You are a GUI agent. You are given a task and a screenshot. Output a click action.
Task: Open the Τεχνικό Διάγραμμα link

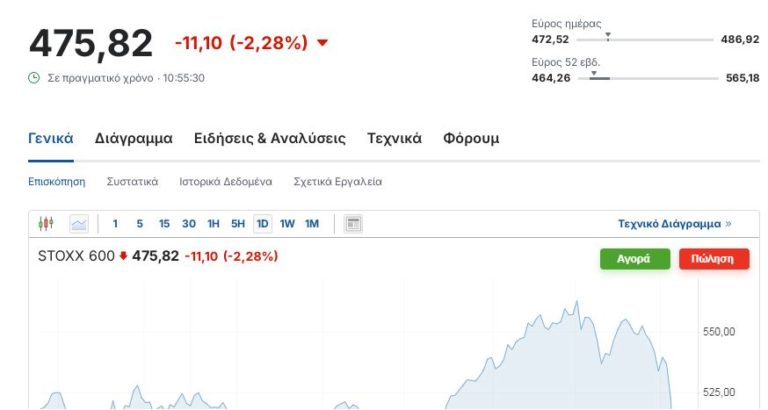coord(674,224)
